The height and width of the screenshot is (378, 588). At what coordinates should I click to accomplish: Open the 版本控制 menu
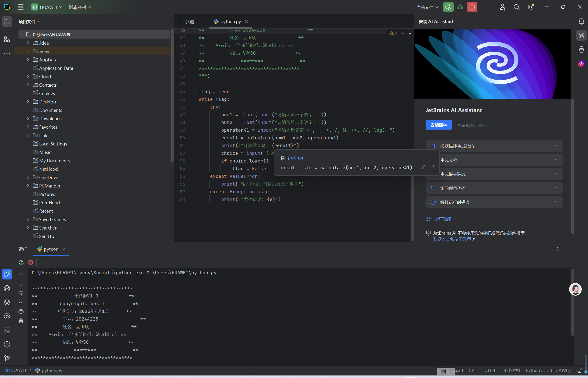[80, 7]
